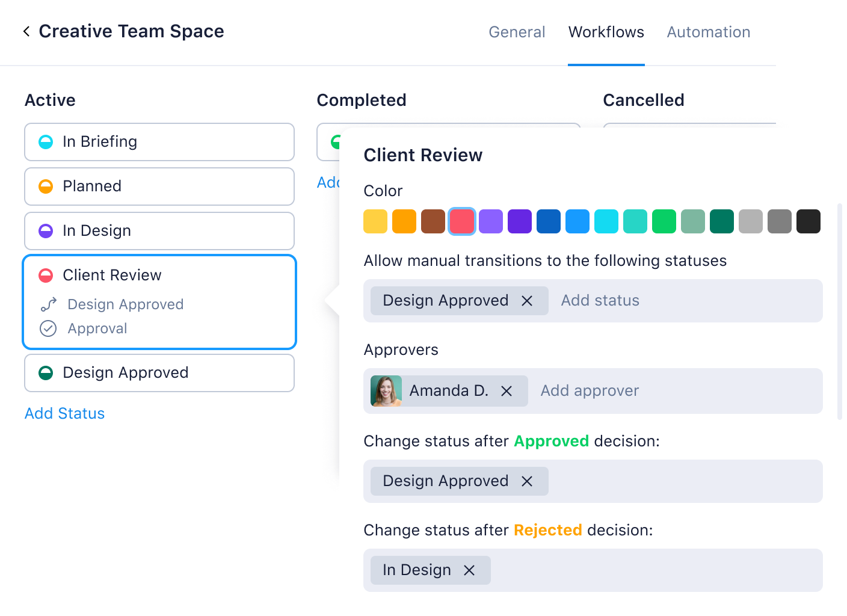The image size is (847, 616).
Task: Click the Client Review red status icon
Action: (x=48, y=275)
